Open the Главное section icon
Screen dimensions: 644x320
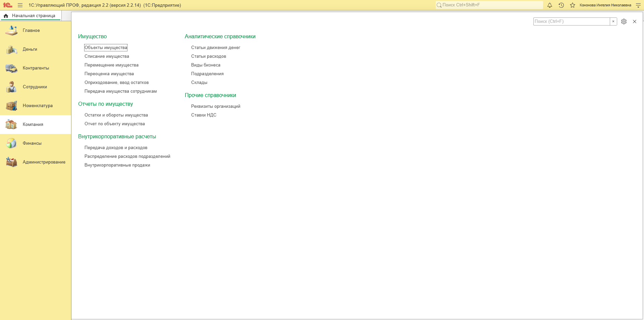[11, 31]
